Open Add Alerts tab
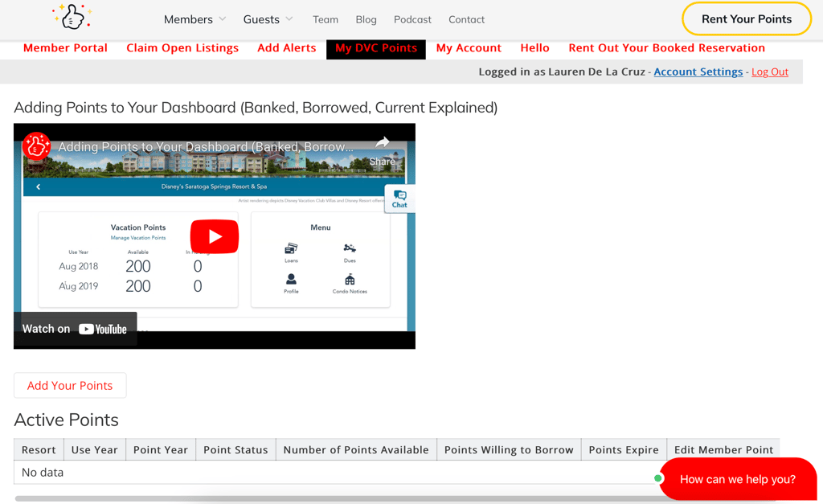This screenshot has height=504, width=823. (x=287, y=47)
